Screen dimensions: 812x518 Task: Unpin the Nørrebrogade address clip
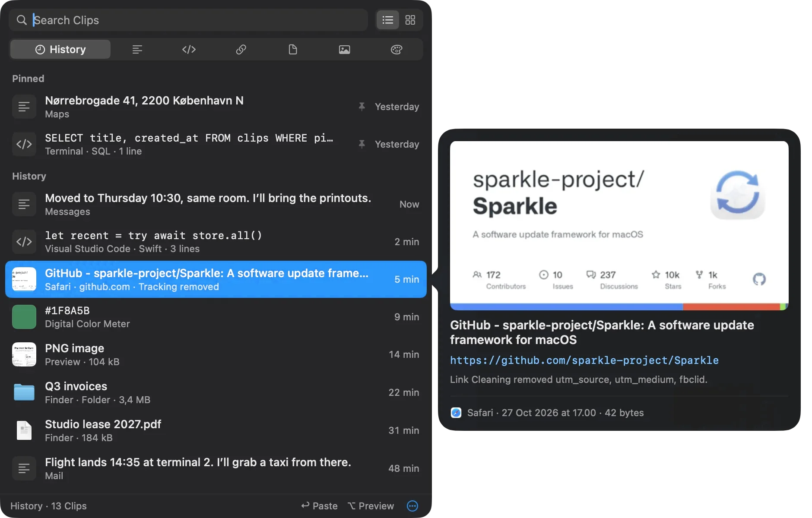pyautogui.click(x=362, y=106)
